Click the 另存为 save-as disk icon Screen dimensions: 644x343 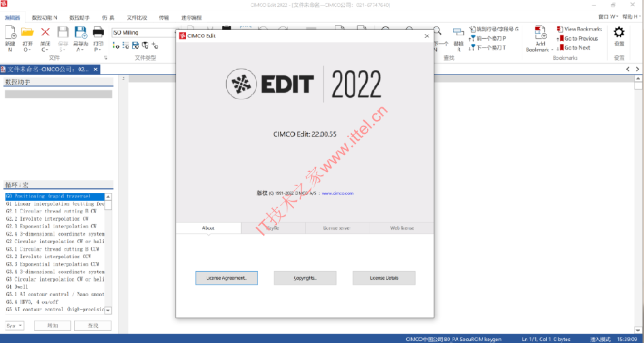80,32
